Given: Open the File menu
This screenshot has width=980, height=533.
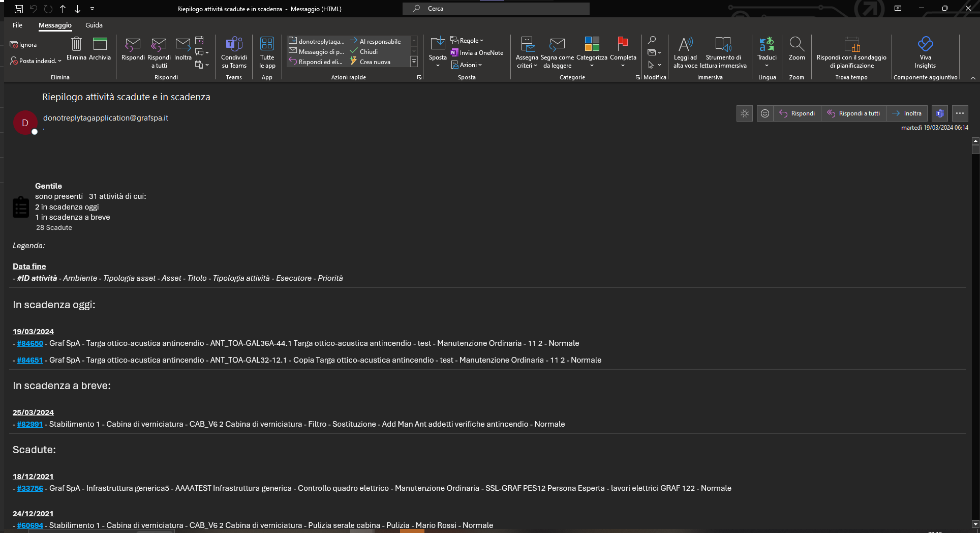Looking at the screenshot, I should 17,25.
